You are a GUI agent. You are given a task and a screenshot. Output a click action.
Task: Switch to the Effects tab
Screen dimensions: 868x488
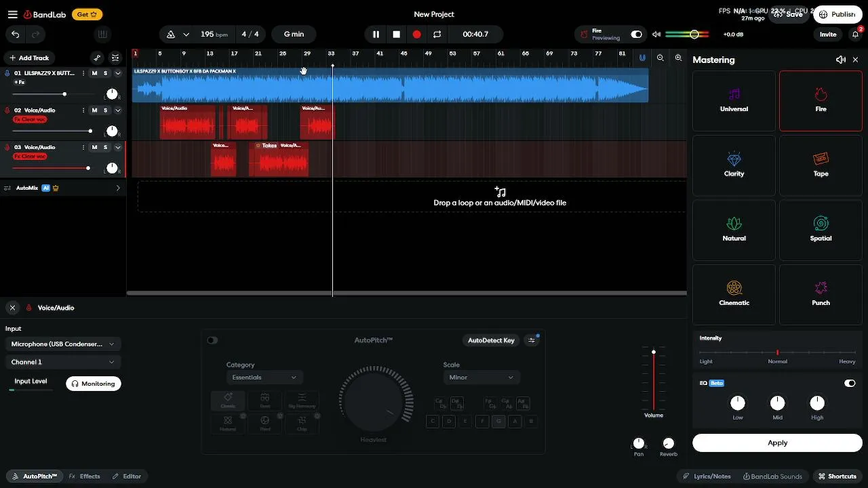tap(85, 476)
